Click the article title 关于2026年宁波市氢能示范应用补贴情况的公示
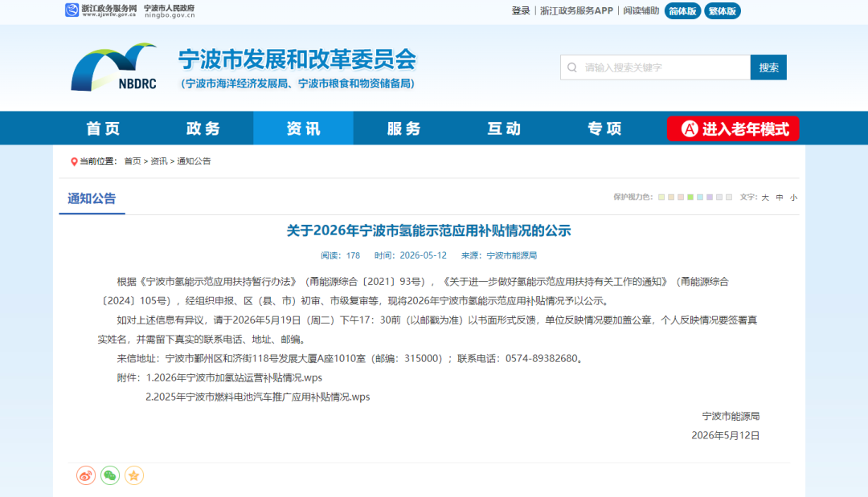868x497 pixels. (428, 230)
